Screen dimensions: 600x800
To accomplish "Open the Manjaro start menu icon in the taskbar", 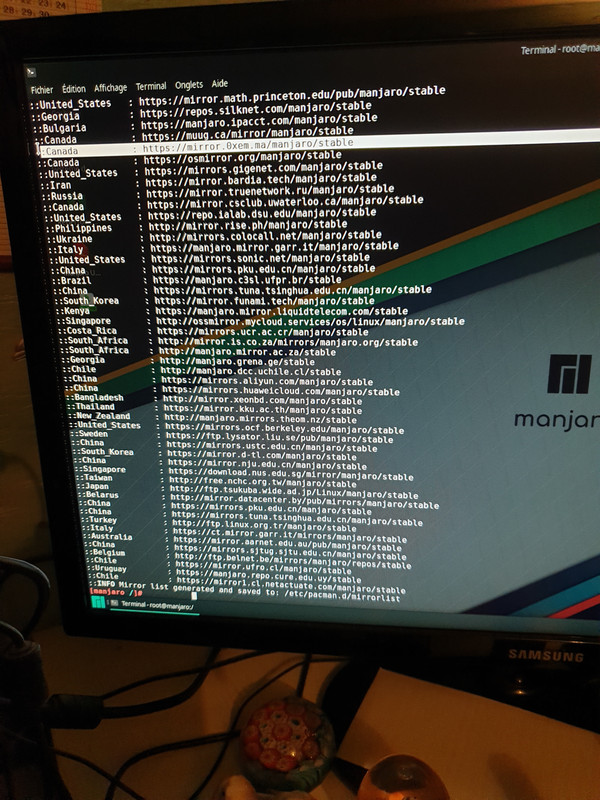I will click(x=98, y=603).
